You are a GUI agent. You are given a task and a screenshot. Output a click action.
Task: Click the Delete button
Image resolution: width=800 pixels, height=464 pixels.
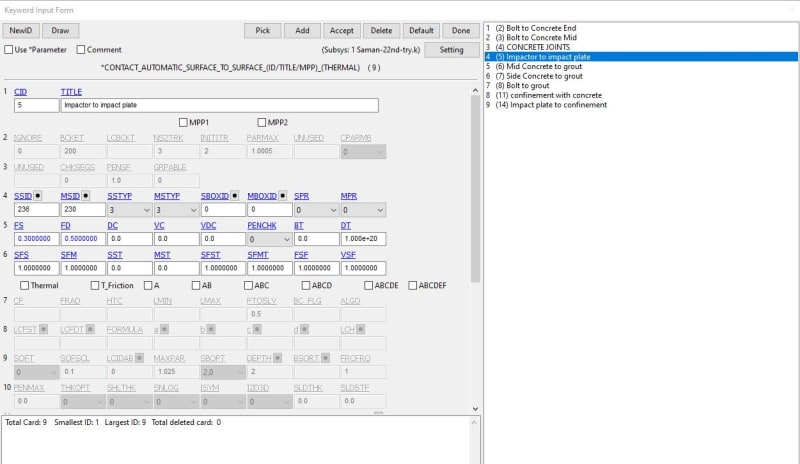pyautogui.click(x=381, y=31)
